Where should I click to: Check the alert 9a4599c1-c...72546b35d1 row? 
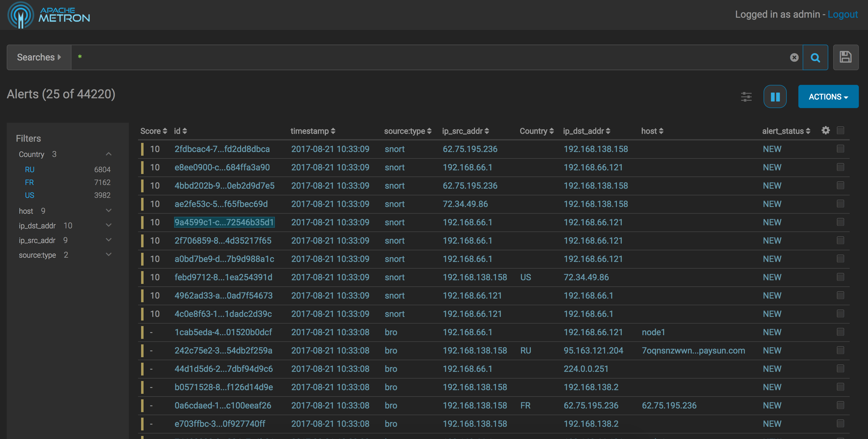[841, 222]
